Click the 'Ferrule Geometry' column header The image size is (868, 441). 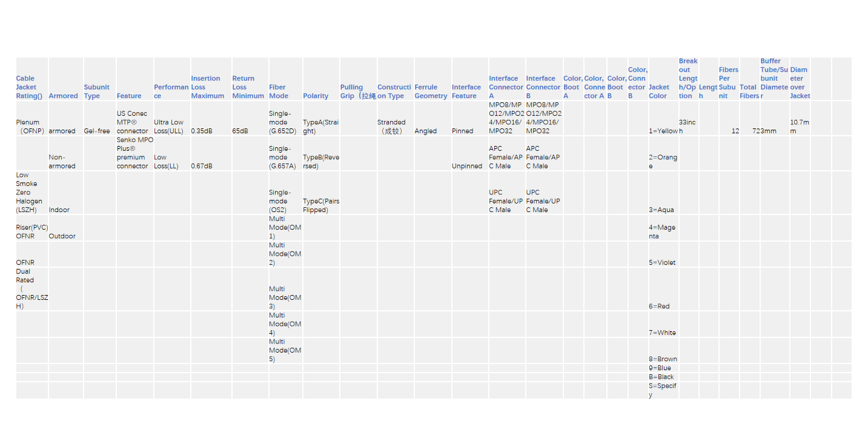pos(432,79)
